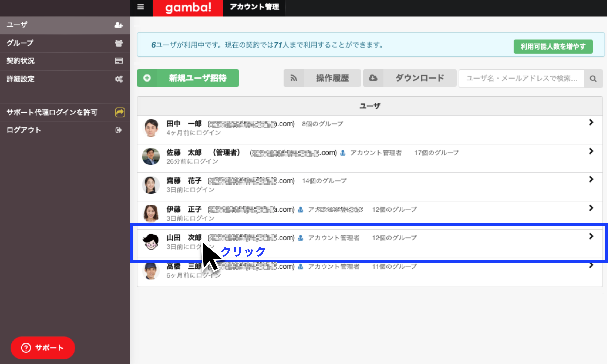Open the red サポート help button

[x=43, y=348]
